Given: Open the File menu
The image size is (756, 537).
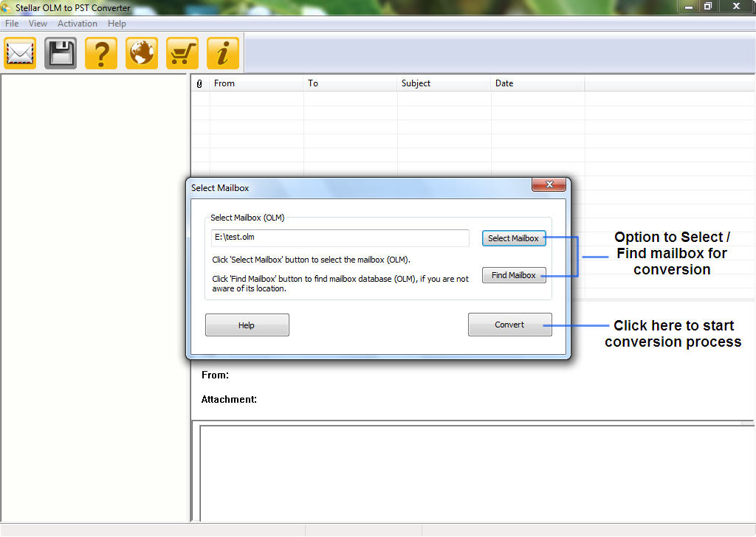Looking at the screenshot, I should (12, 23).
